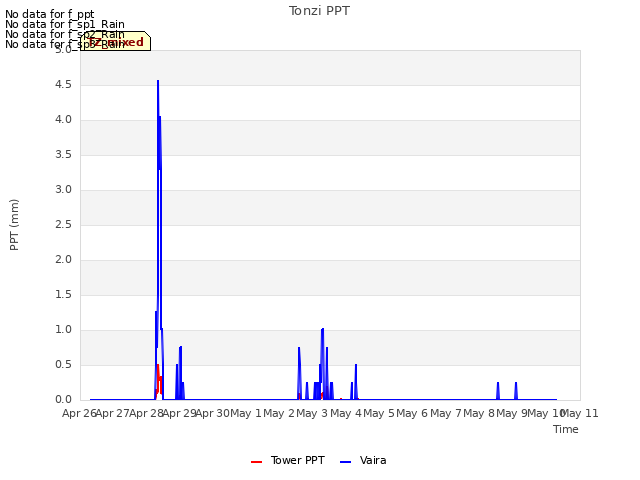Click the May 1 x-axis tick label
The image size is (640, 480).
pyautogui.click(x=246, y=413)
